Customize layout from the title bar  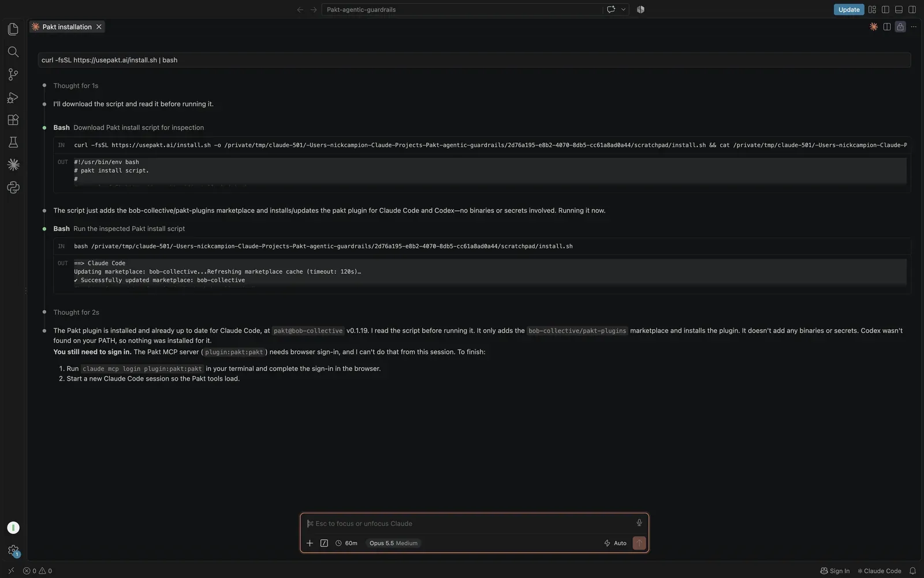pos(872,9)
